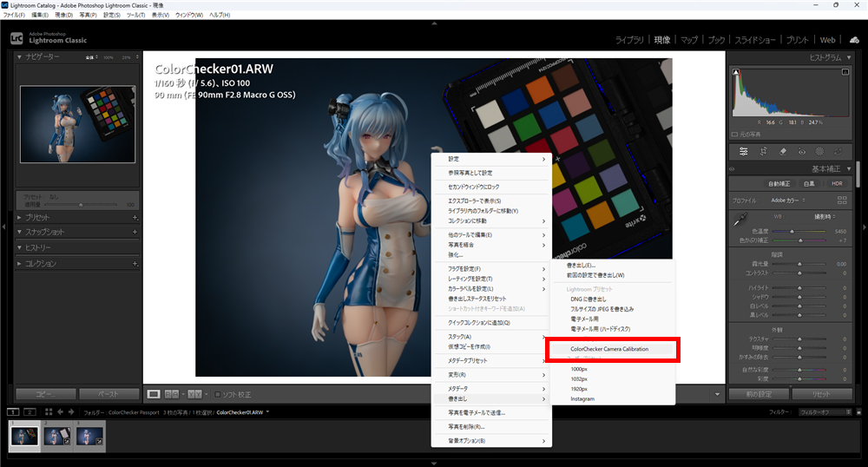This screenshot has height=467, width=868.
Task: Open the Adobe カラー profile dropdown
Action: [788, 201]
